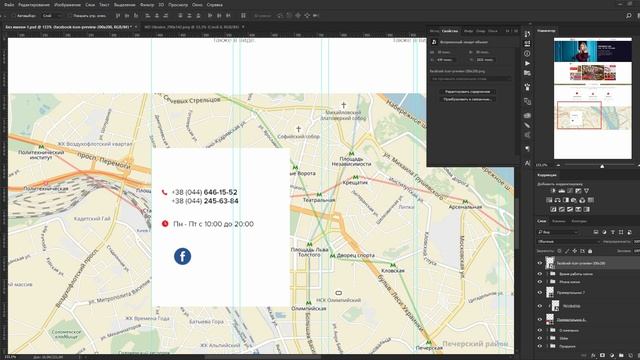Viewport: 640px width, 360px height.
Task: Hide the lowest Прямоугольник layer above О компании
Action: (x=540, y=320)
